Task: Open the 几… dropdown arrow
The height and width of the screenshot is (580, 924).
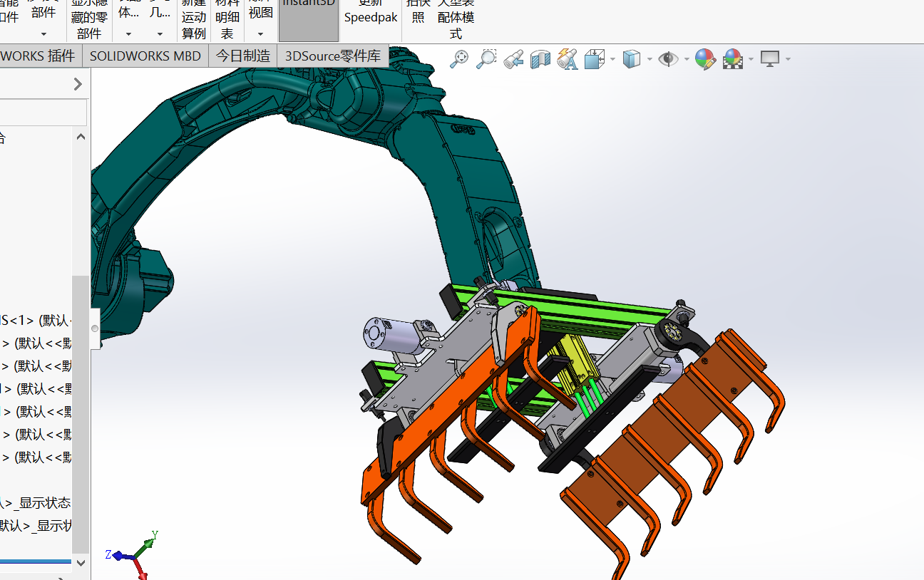Action: pyautogui.click(x=160, y=33)
